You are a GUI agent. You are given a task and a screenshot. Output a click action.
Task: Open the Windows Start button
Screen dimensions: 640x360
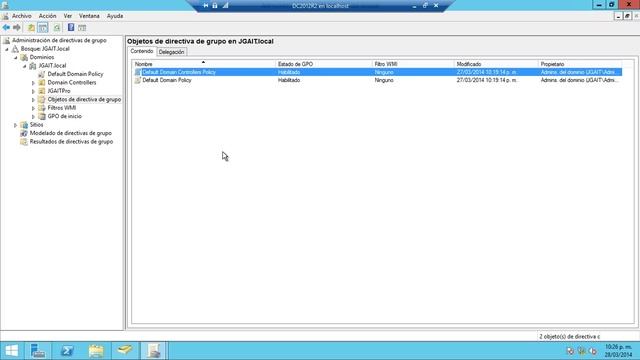click(x=11, y=351)
